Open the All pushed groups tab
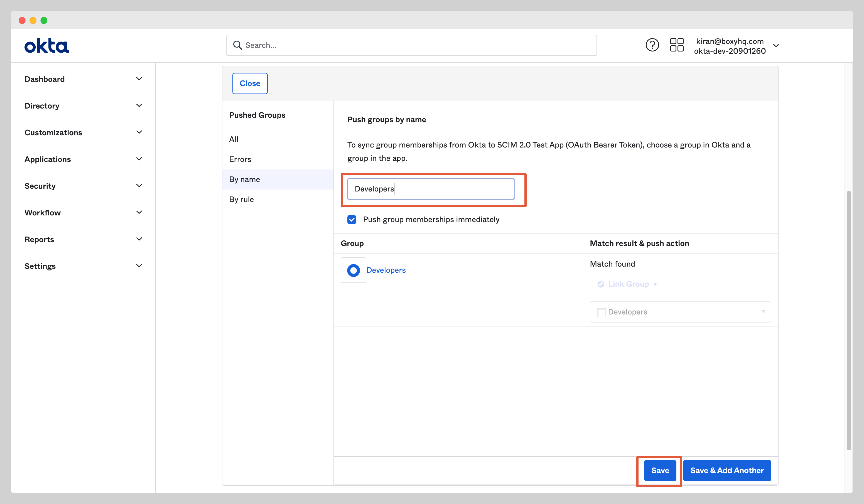Viewport: 864px width, 504px height. tap(234, 139)
